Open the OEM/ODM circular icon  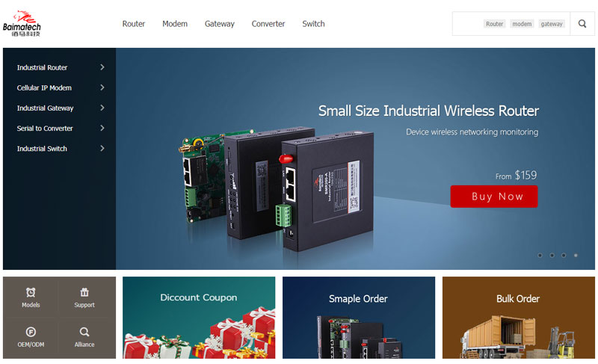point(31,332)
